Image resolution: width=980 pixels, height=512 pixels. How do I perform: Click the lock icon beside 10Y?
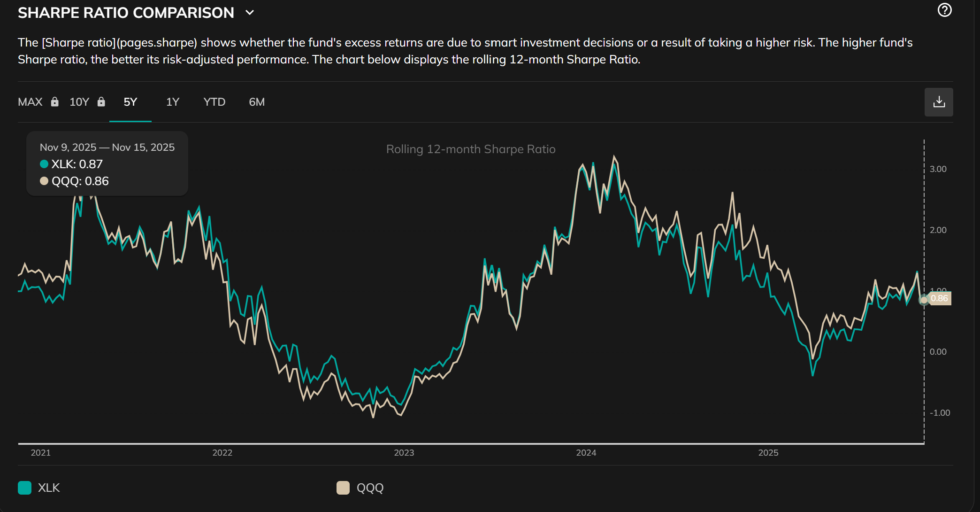point(101,101)
